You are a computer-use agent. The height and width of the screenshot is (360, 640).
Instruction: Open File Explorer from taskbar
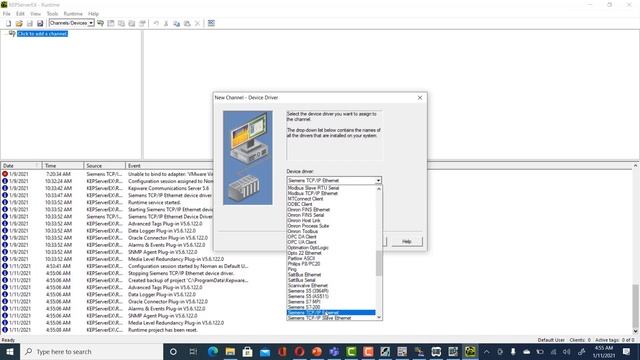point(230,351)
